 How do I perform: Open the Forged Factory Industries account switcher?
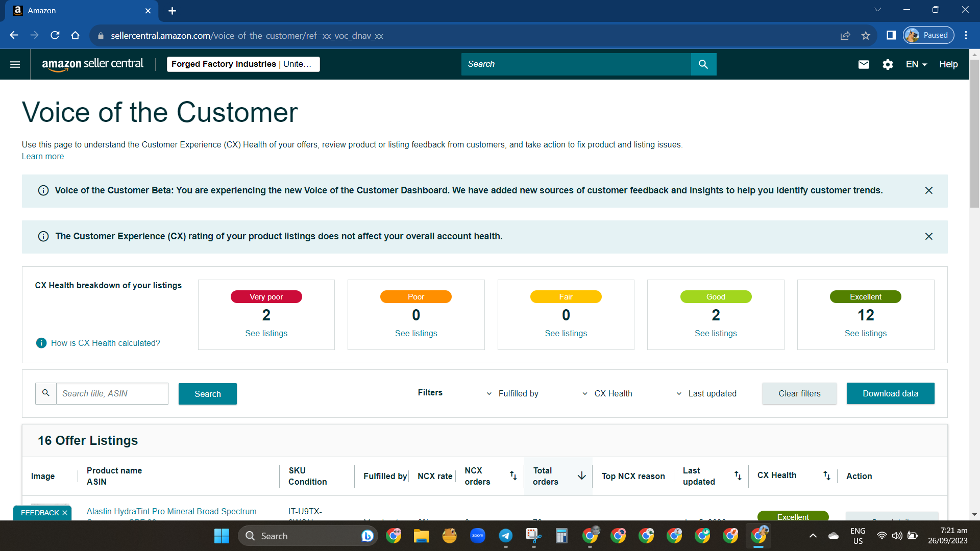click(x=243, y=64)
